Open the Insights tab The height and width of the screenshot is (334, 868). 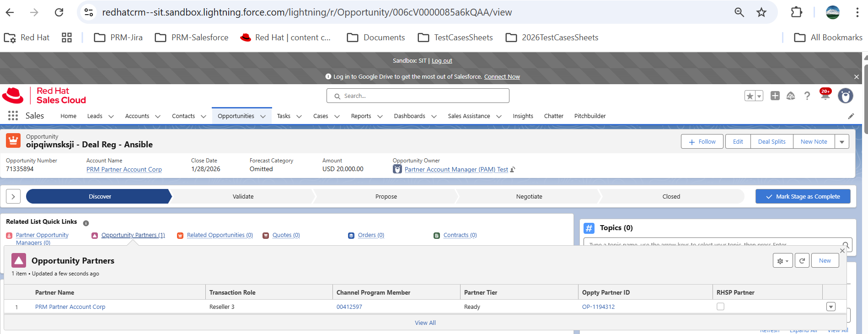[523, 116]
